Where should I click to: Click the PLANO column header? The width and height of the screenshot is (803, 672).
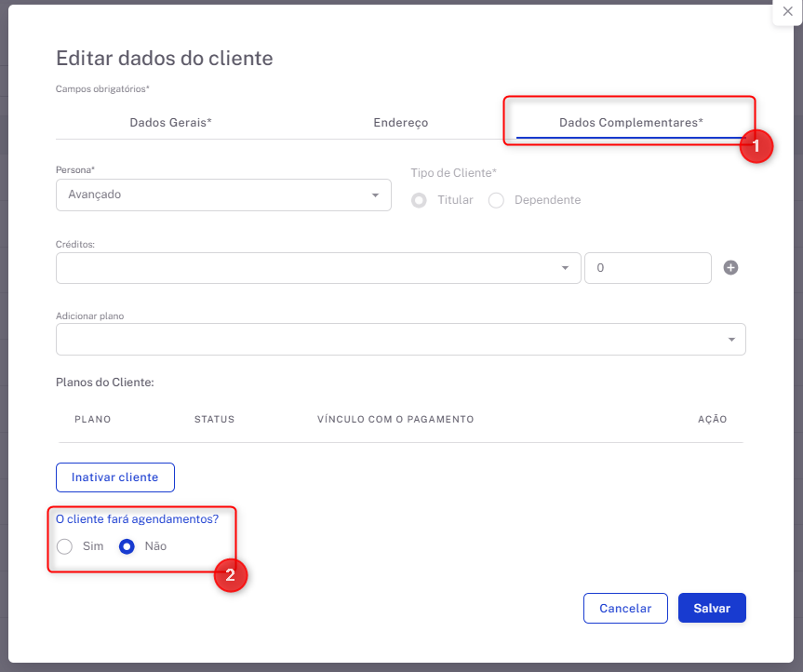coord(92,420)
